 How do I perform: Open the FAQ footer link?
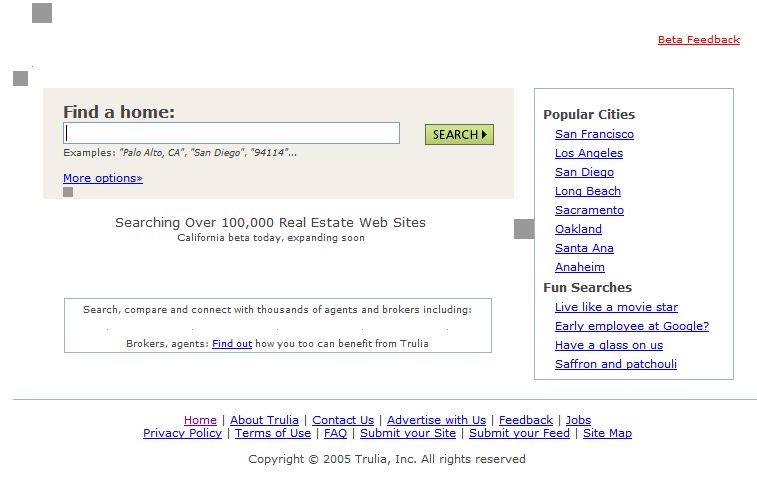(x=336, y=433)
